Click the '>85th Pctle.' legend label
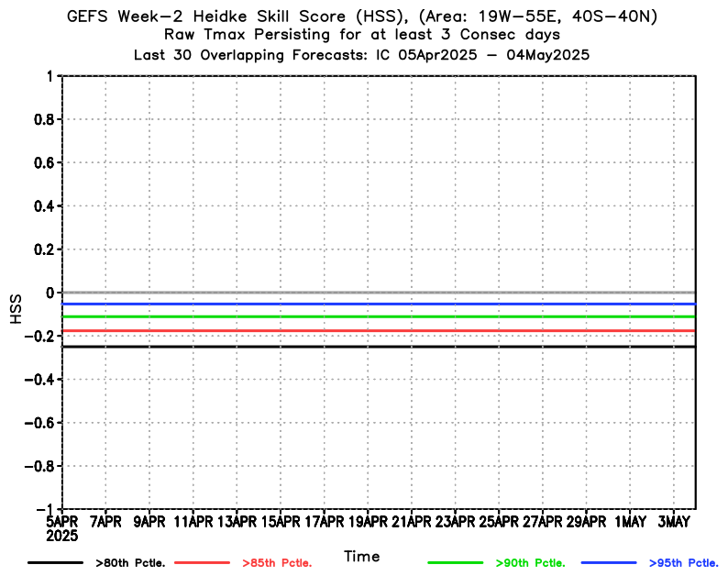728x576 pixels. [x=277, y=563]
